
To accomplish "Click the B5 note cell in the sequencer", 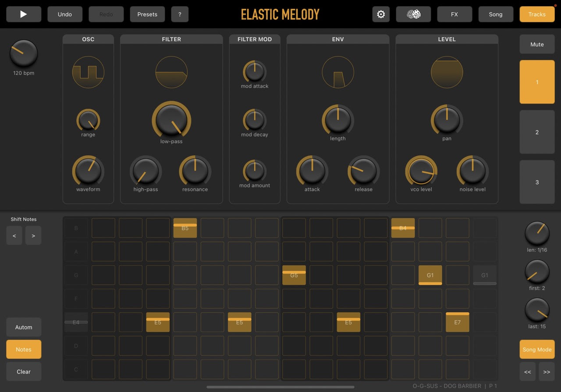I will [x=185, y=228].
